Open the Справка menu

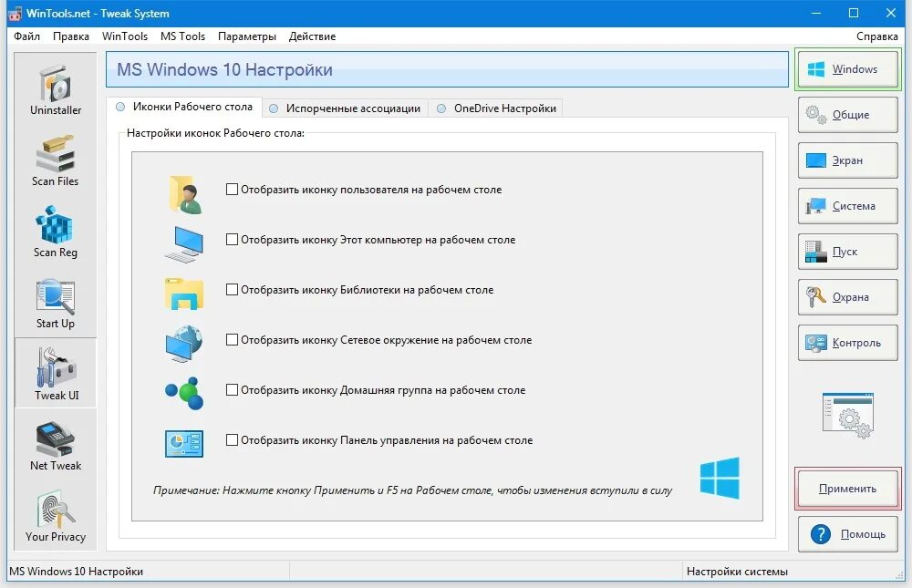(876, 36)
